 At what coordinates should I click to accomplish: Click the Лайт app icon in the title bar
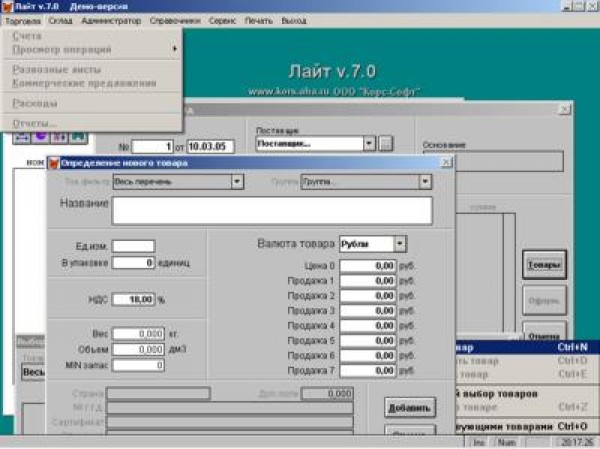[7, 7]
